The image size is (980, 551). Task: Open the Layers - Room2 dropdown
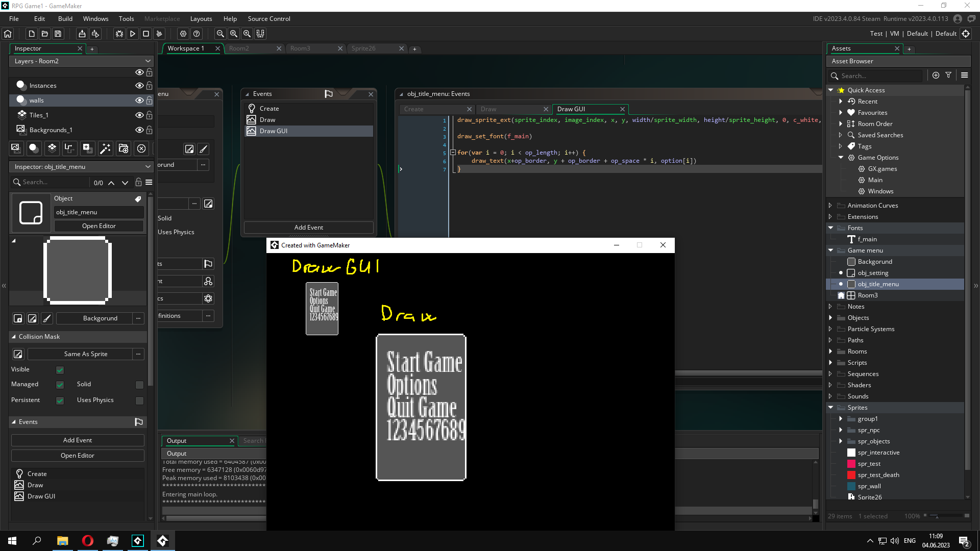click(x=82, y=61)
